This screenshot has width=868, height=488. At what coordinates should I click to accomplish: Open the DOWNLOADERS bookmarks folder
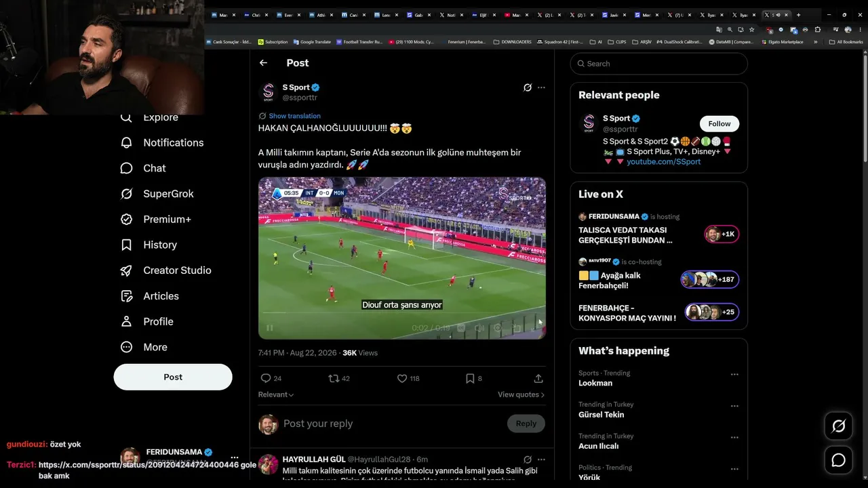click(512, 42)
